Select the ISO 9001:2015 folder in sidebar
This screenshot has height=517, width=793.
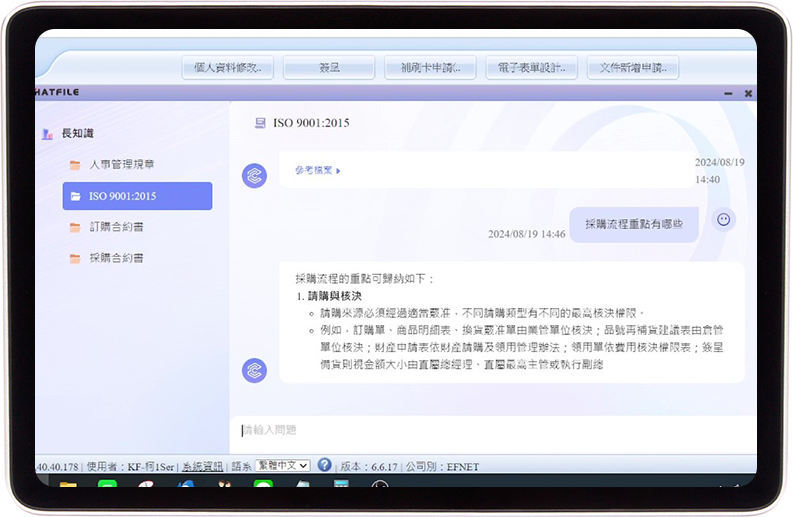(x=137, y=196)
